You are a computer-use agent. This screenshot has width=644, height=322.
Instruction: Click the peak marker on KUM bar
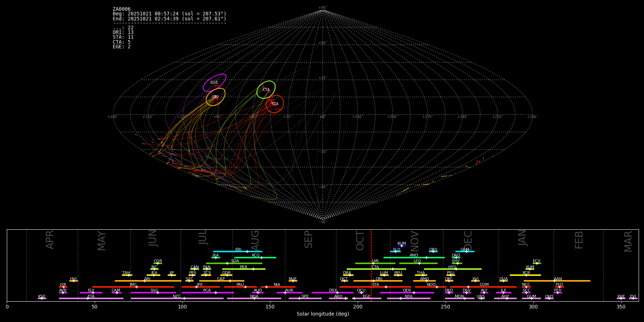click(x=401, y=246)
